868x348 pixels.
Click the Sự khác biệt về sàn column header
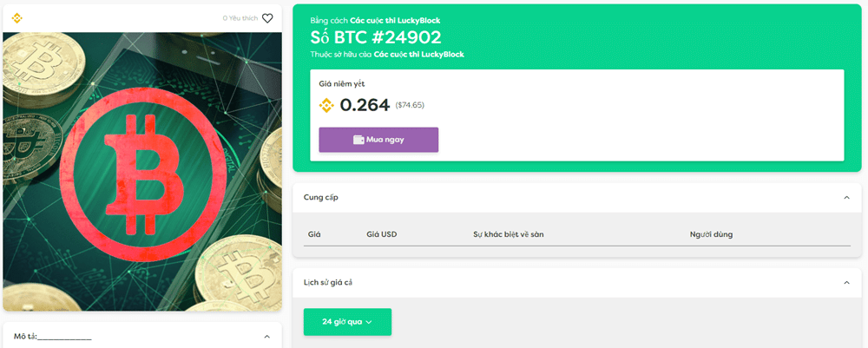[x=508, y=234]
